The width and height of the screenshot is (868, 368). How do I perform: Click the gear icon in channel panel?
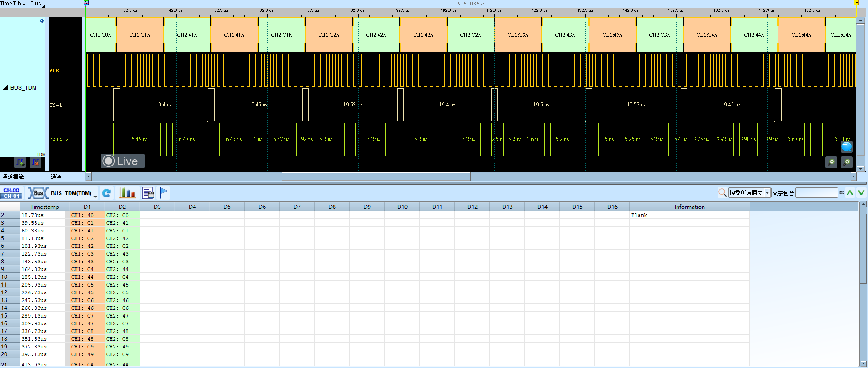click(x=42, y=21)
